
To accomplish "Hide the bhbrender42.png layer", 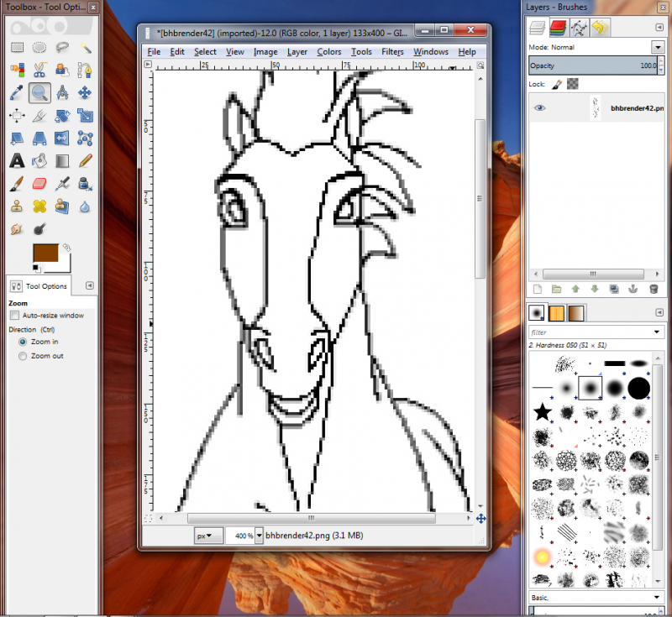I will pyautogui.click(x=539, y=108).
